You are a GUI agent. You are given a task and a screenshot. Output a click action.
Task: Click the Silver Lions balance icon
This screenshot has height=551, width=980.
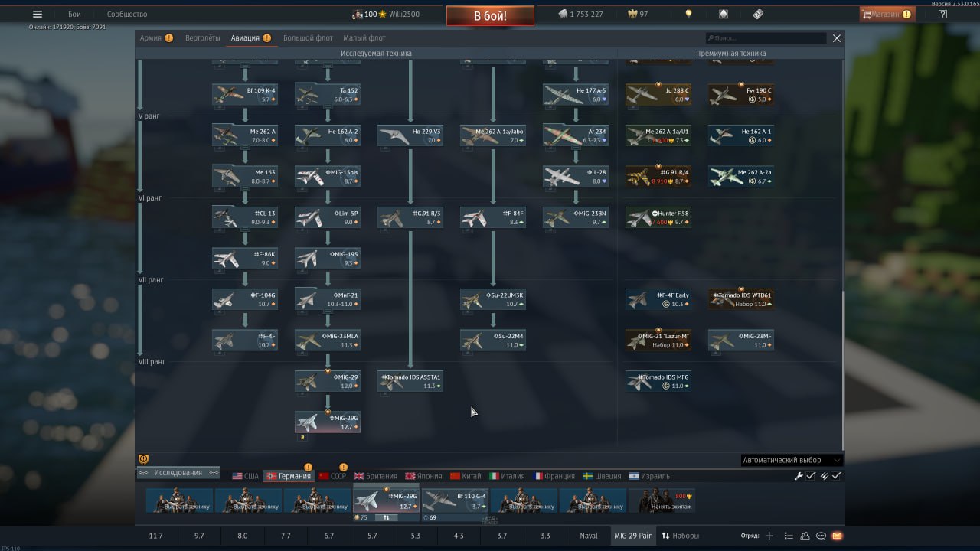coord(562,14)
